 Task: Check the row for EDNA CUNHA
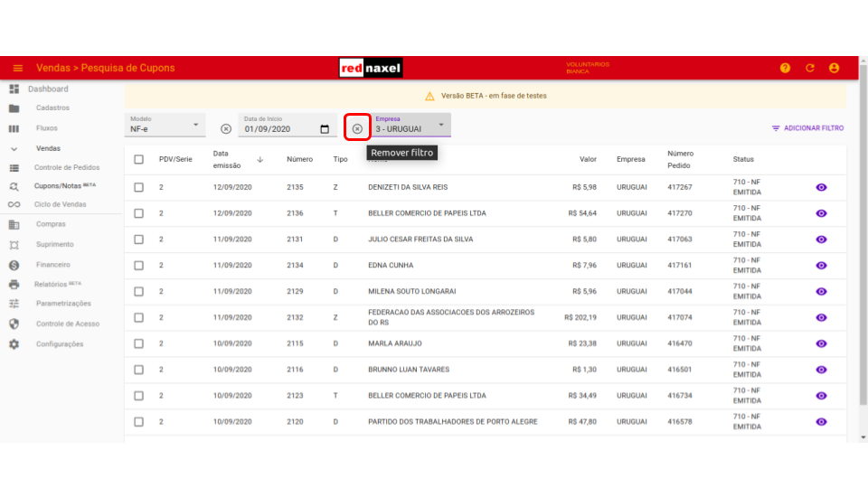(x=139, y=265)
